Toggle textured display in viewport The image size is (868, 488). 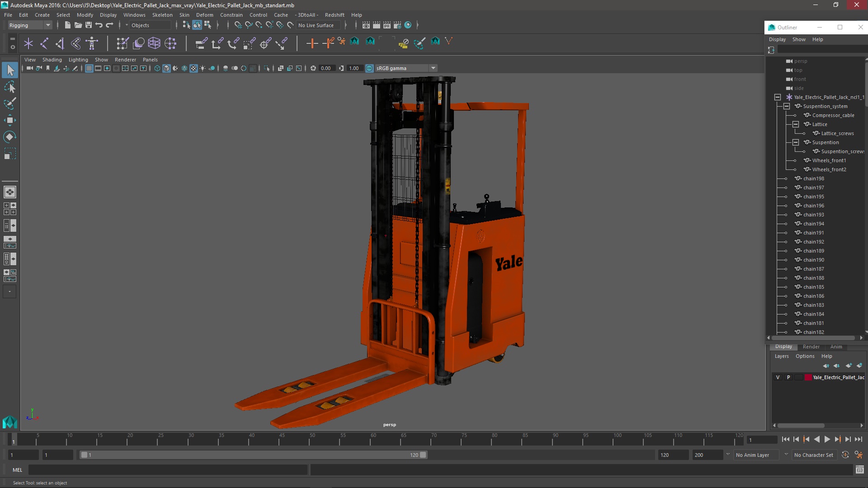click(x=193, y=68)
